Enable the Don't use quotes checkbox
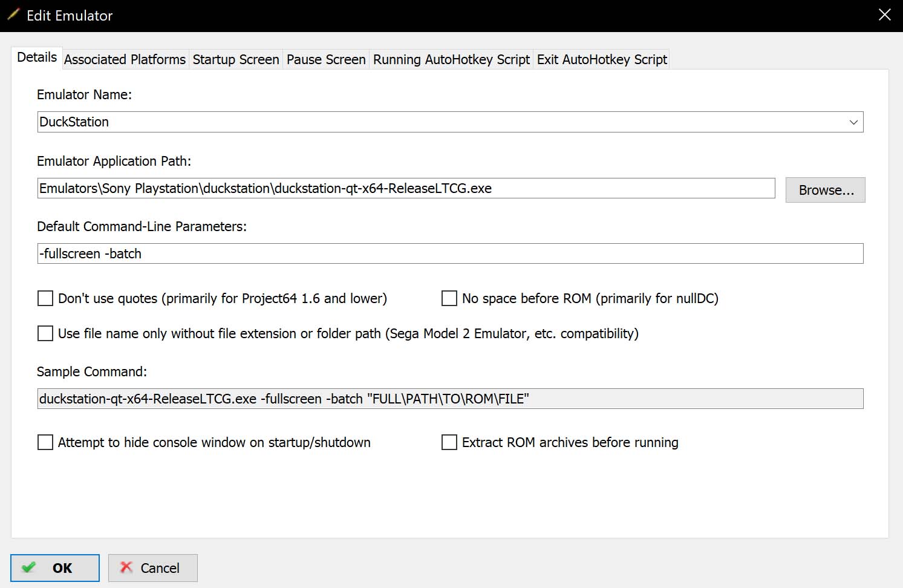The height and width of the screenshot is (588, 903). (x=45, y=298)
